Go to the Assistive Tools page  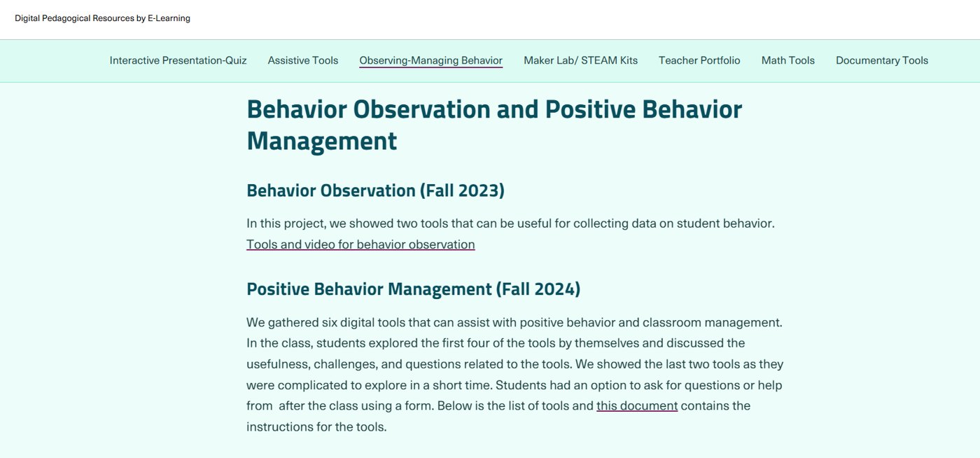click(303, 60)
